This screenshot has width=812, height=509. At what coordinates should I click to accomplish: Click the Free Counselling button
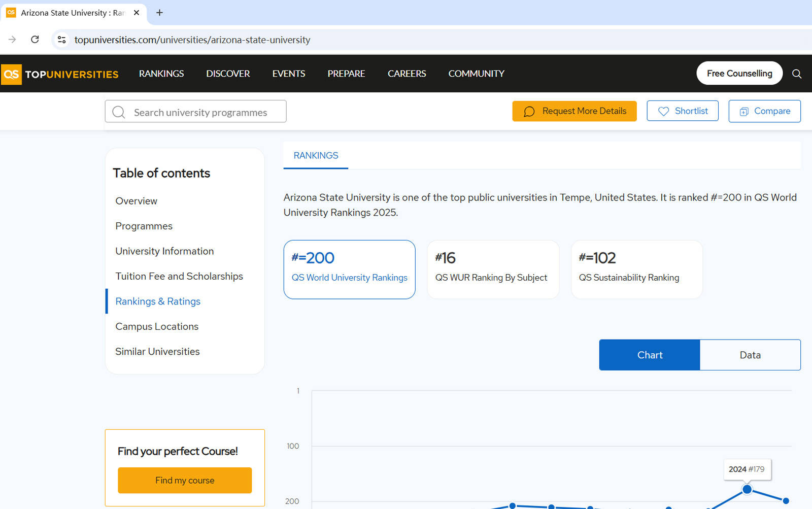pos(739,73)
